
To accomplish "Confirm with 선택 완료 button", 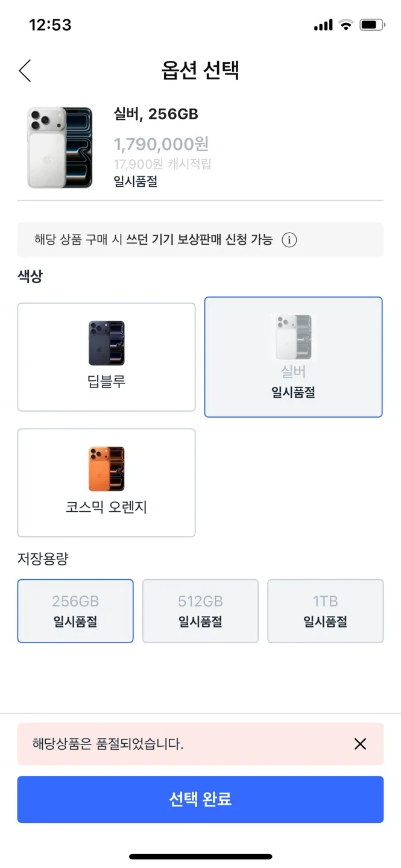I will click(200, 799).
